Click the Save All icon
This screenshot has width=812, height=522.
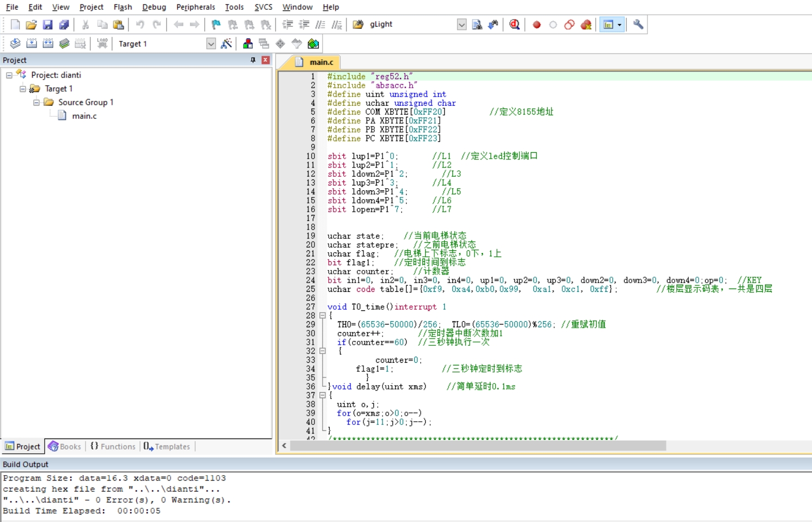(64, 25)
